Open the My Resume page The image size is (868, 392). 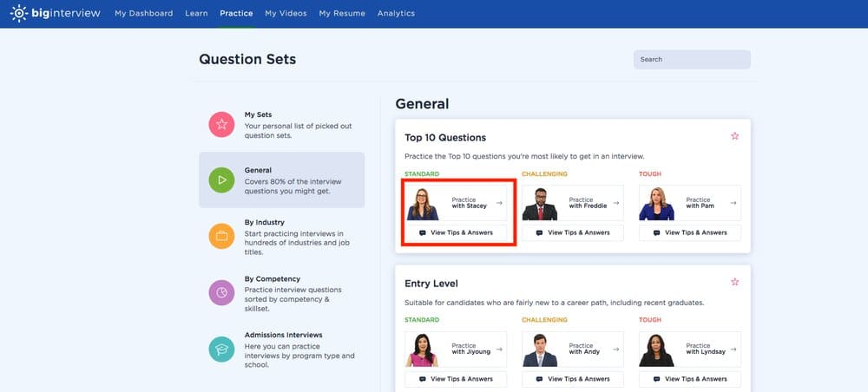(342, 13)
